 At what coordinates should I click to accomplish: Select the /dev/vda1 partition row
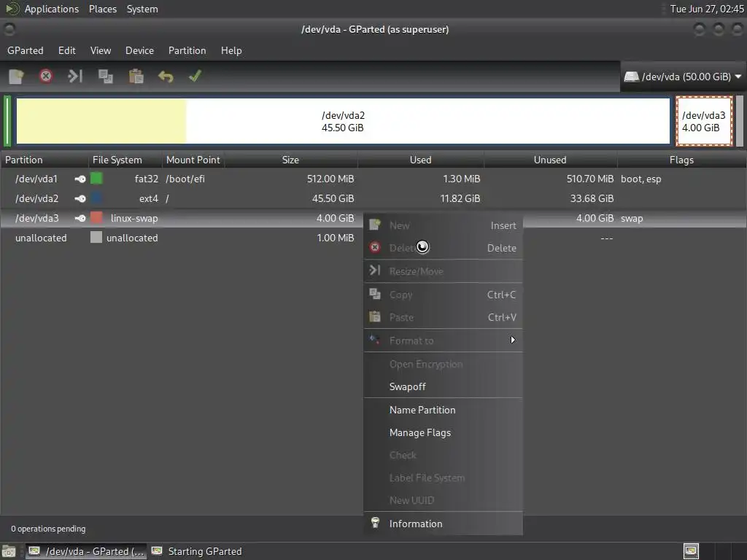(373, 179)
